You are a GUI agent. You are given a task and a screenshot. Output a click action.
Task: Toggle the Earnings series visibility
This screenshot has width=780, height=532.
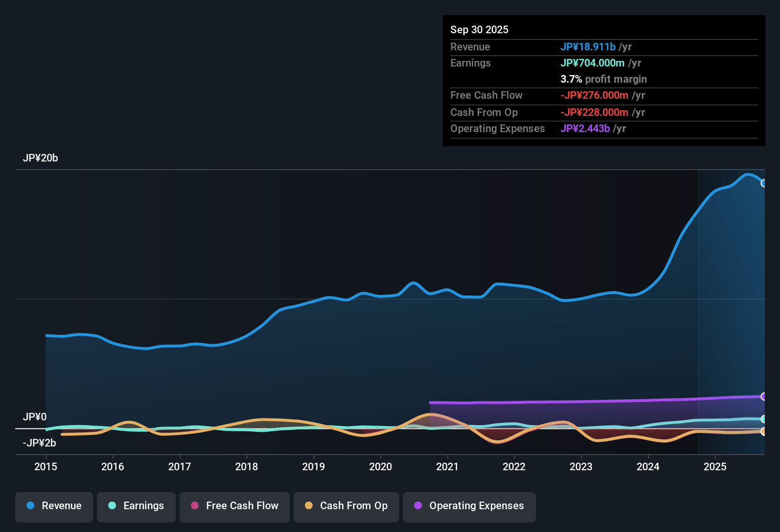[x=136, y=506]
